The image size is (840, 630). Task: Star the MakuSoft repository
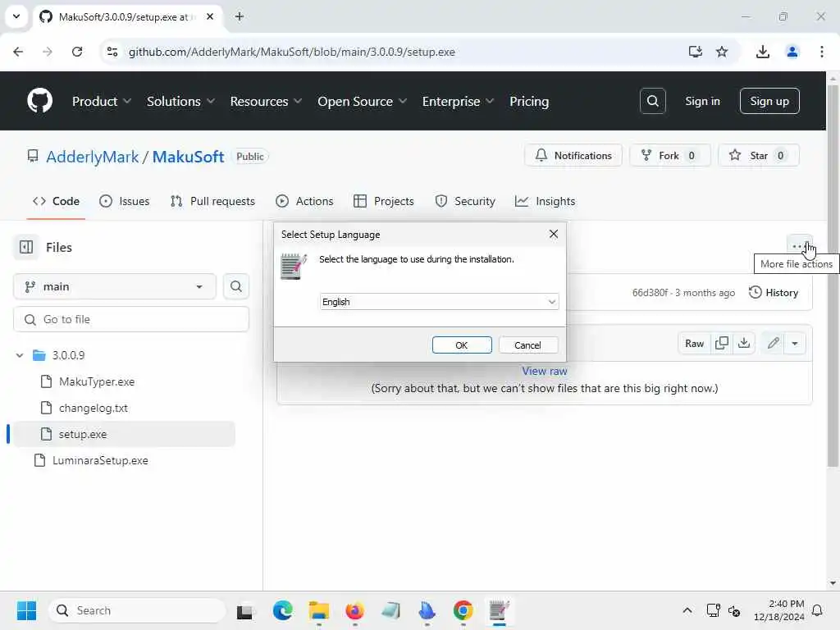[758, 155]
